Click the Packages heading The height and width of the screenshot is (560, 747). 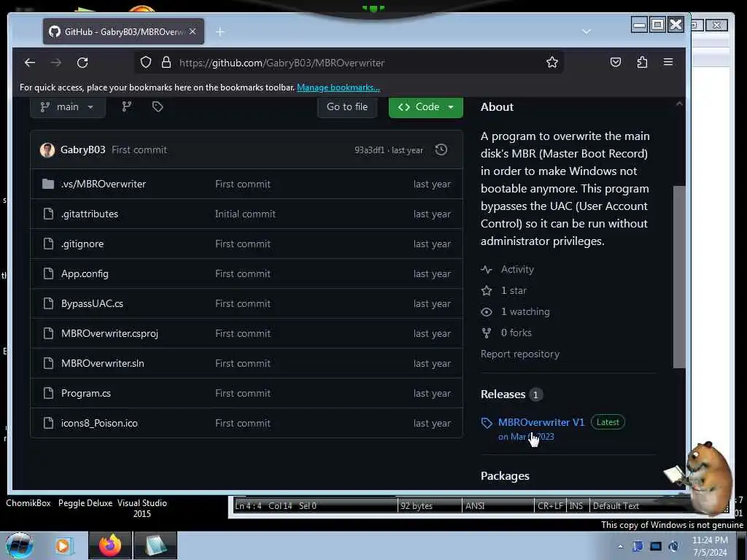coord(505,476)
